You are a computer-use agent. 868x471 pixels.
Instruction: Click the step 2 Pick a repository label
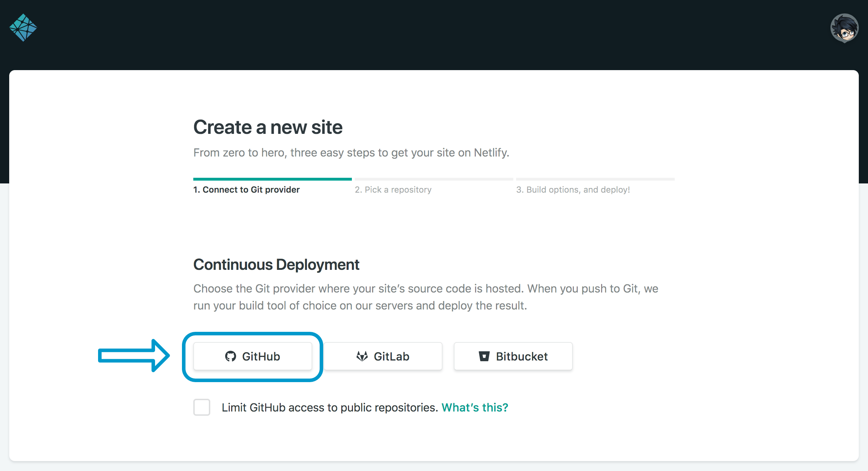(393, 189)
